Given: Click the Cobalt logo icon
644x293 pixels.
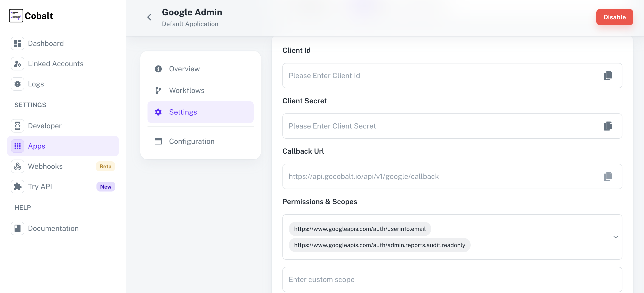Looking at the screenshot, I should point(16,16).
